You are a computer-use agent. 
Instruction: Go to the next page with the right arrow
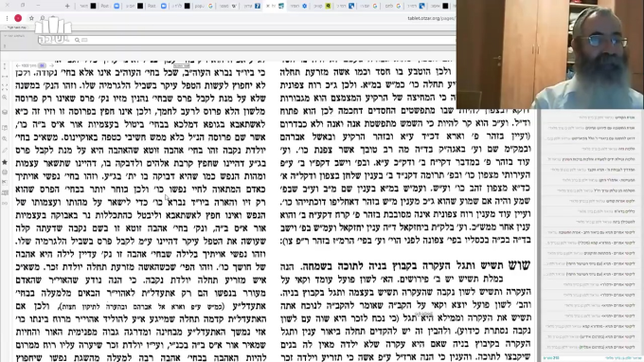[x=52, y=65]
